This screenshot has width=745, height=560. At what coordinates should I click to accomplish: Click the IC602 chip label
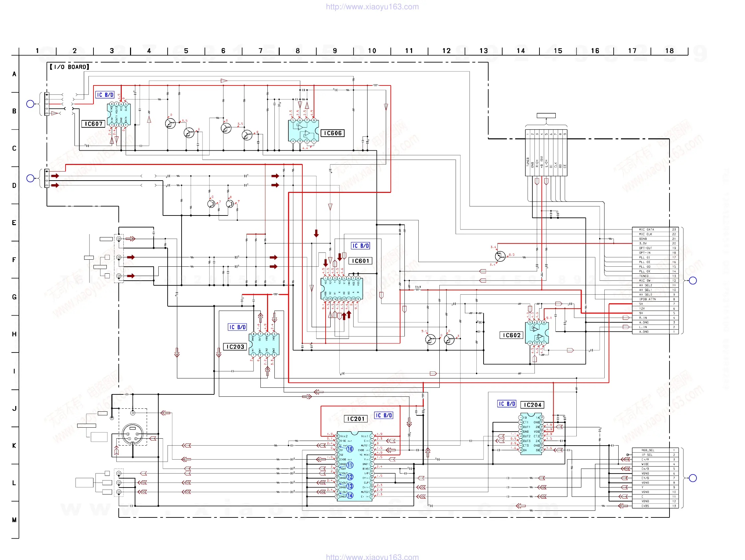512,336
